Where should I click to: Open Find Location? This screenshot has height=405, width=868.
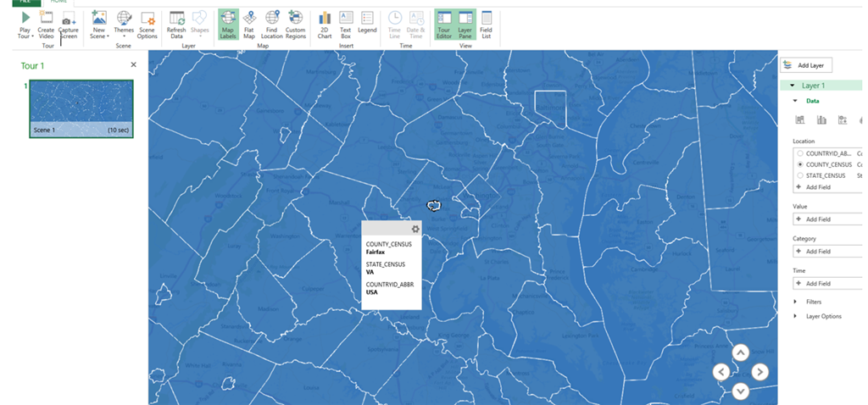272,25
